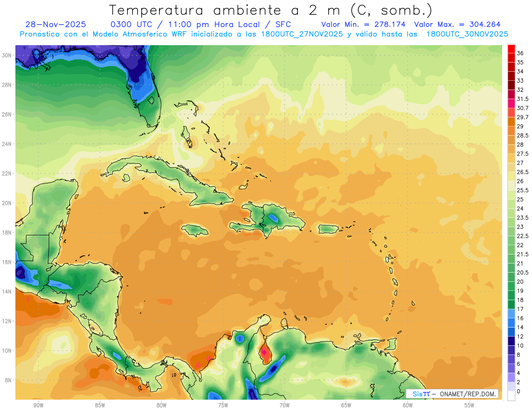The width and height of the screenshot is (532, 411).
Task: Click the colorbar value "26.5"
Action: click(523, 172)
